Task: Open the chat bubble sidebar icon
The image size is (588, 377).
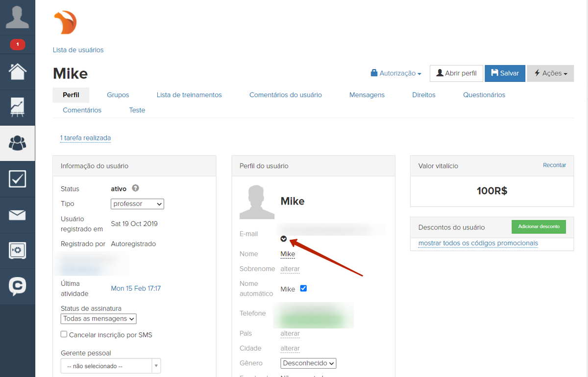Action: (17, 286)
